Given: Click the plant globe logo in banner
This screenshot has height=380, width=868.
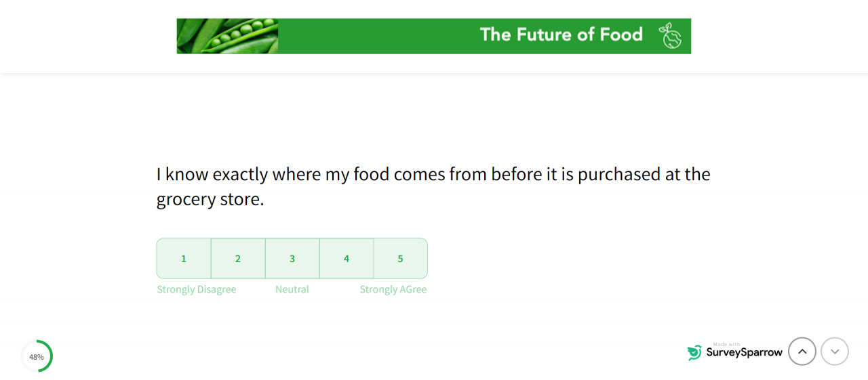Looking at the screenshot, I should click(670, 36).
